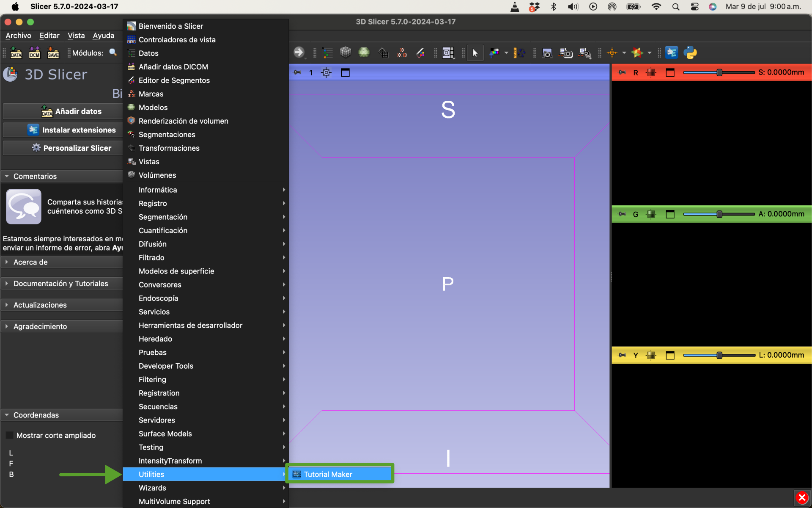Click the scene view capture icon
The height and width of the screenshot is (508, 812).
coord(566,52)
